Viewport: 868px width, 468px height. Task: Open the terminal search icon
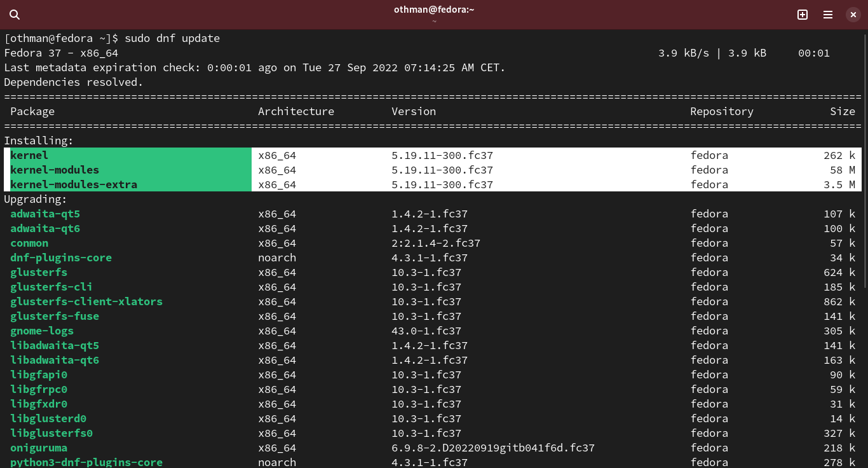point(15,15)
